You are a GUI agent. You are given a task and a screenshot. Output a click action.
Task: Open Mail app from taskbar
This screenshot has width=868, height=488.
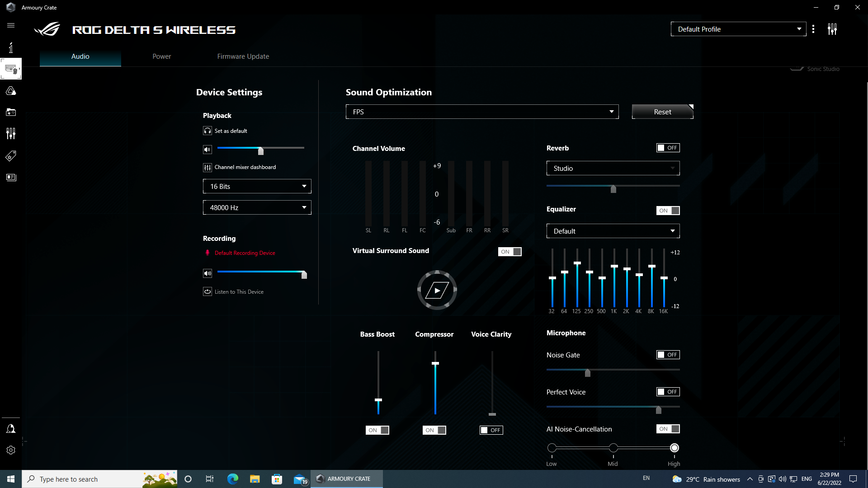click(300, 479)
